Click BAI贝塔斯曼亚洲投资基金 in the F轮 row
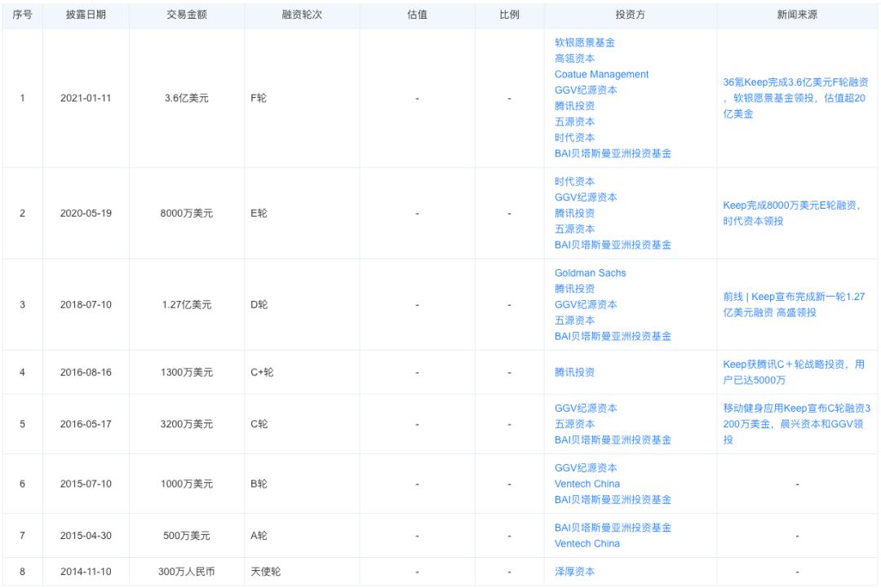Viewport: 881px width, 588px height. click(x=613, y=153)
